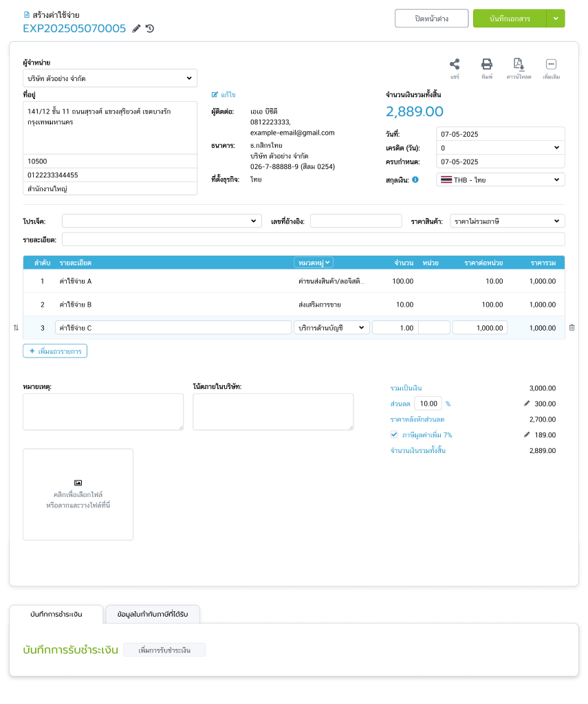588x704 pixels.
Task: Click the pencil edit icon beside document number
Action: pos(136,28)
